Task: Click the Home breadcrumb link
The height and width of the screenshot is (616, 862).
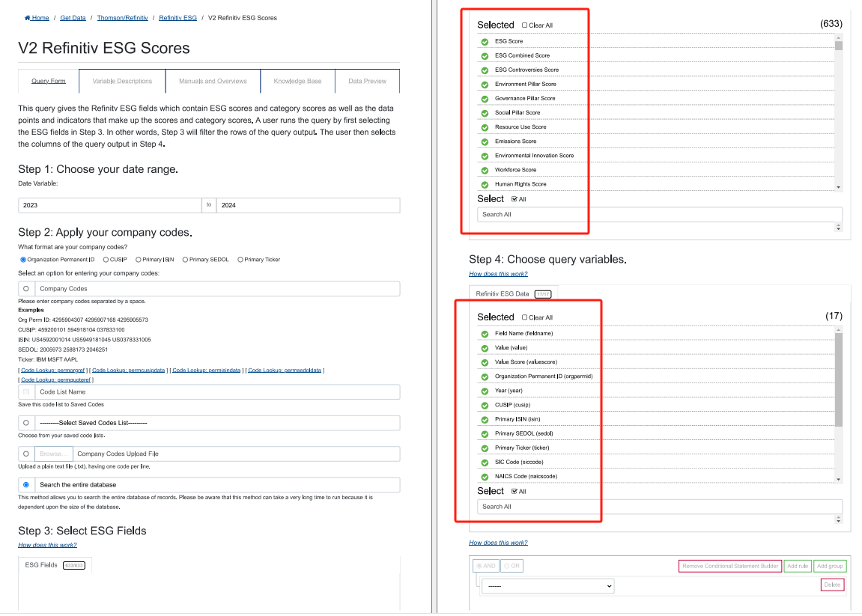Action: tap(37, 17)
